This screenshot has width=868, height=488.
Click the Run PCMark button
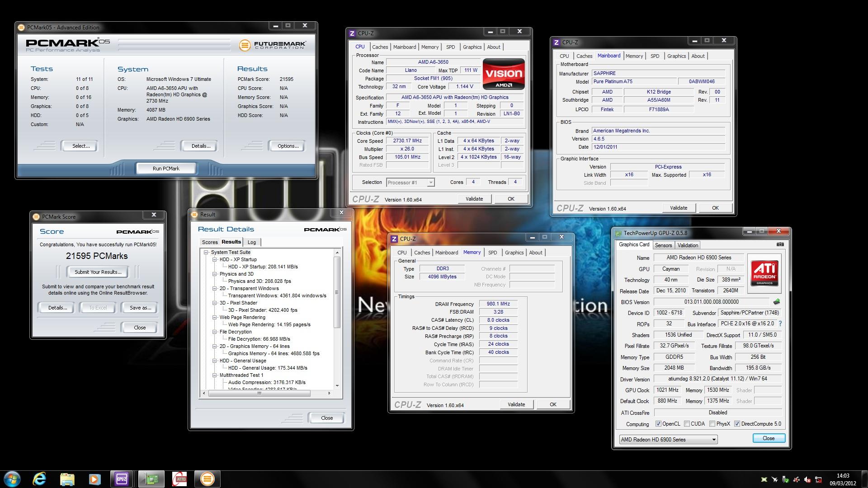pyautogui.click(x=166, y=168)
